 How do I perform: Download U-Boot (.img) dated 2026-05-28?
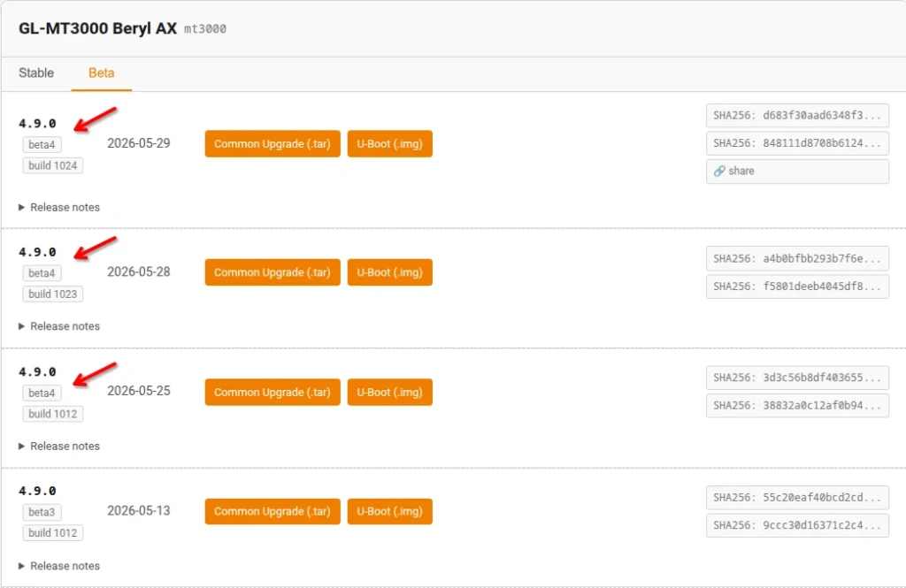point(389,272)
